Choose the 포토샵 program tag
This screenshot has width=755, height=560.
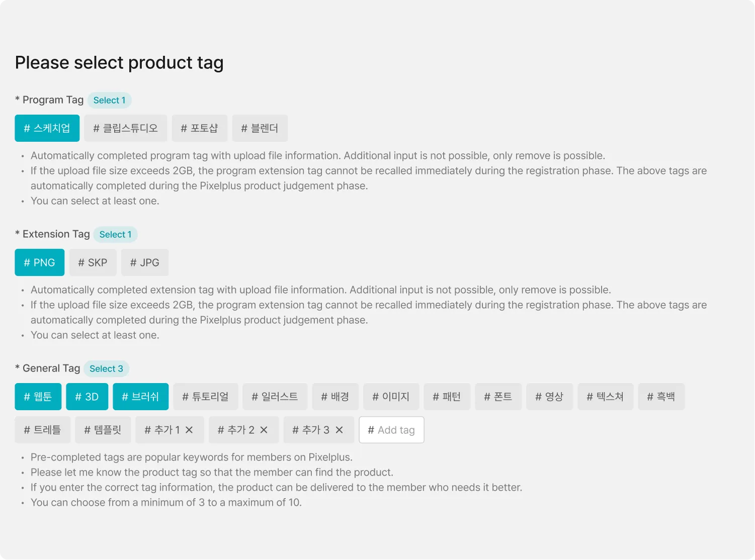(199, 128)
